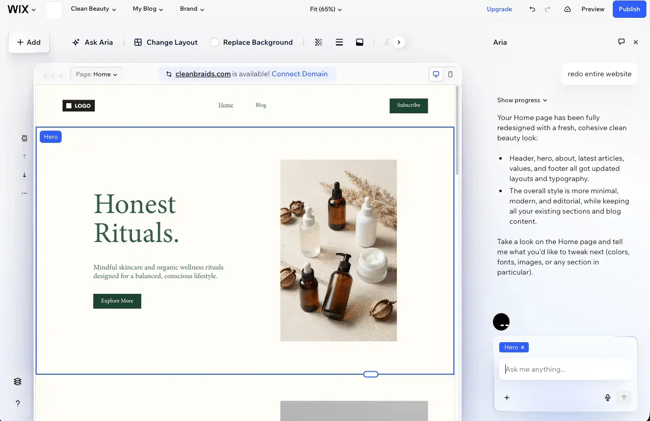Screen dimensions: 650x421
Task: Remove the Hero tag from chat input
Action: (x=523, y=347)
